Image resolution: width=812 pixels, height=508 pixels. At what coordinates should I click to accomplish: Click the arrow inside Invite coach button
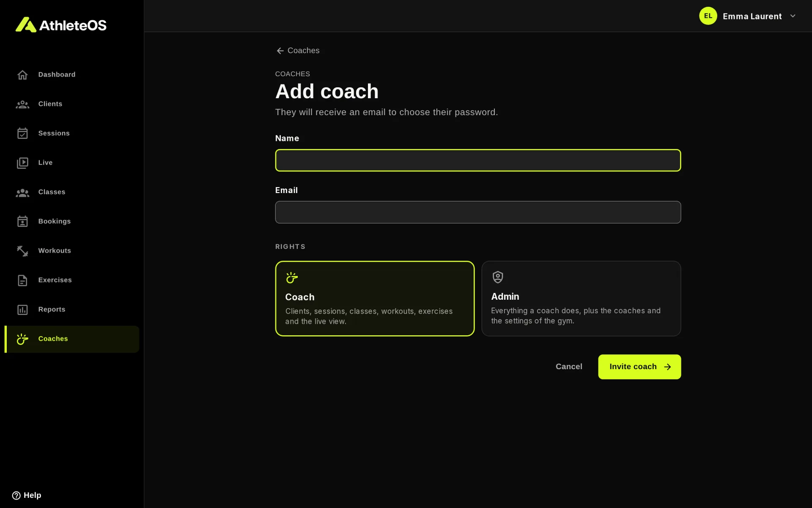tap(667, 367)
